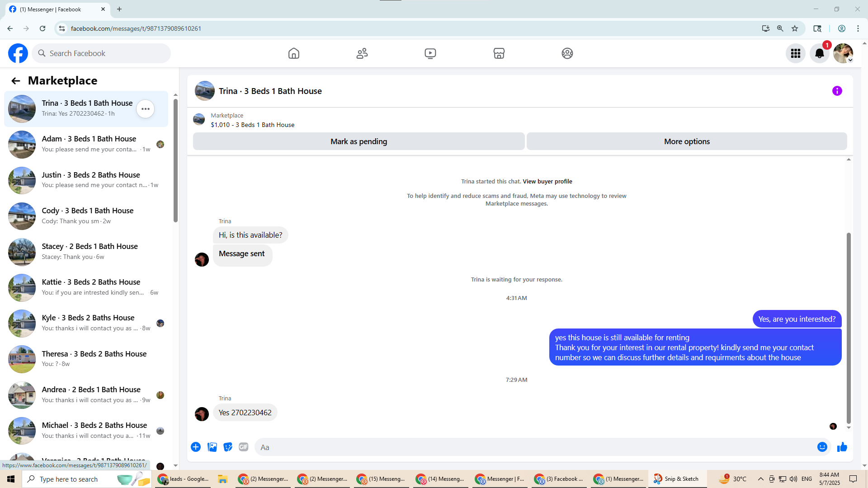This screenshot has width=868, height=488.
Task: Click the View buyer profile link
Action: click(547, 181)
